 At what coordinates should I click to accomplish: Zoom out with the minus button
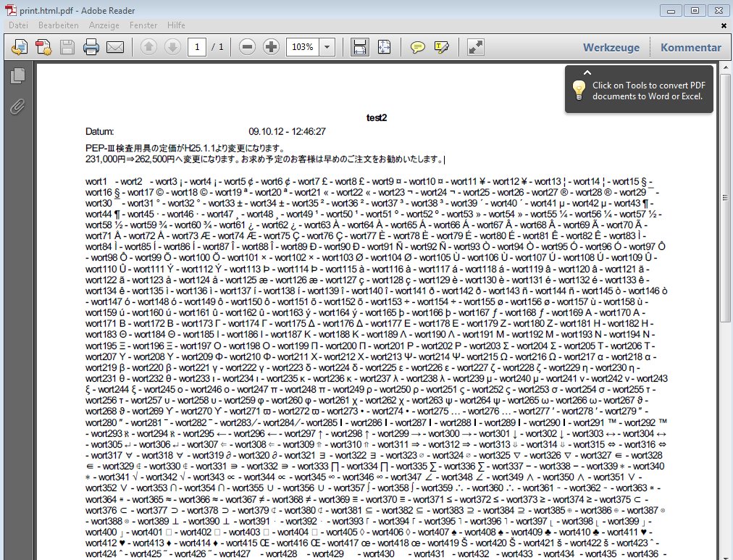click(x=247, y=48)
